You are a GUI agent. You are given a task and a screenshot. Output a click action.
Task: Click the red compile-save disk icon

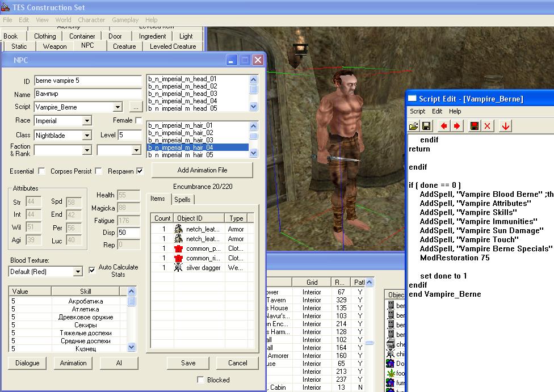tap(475, 126)
